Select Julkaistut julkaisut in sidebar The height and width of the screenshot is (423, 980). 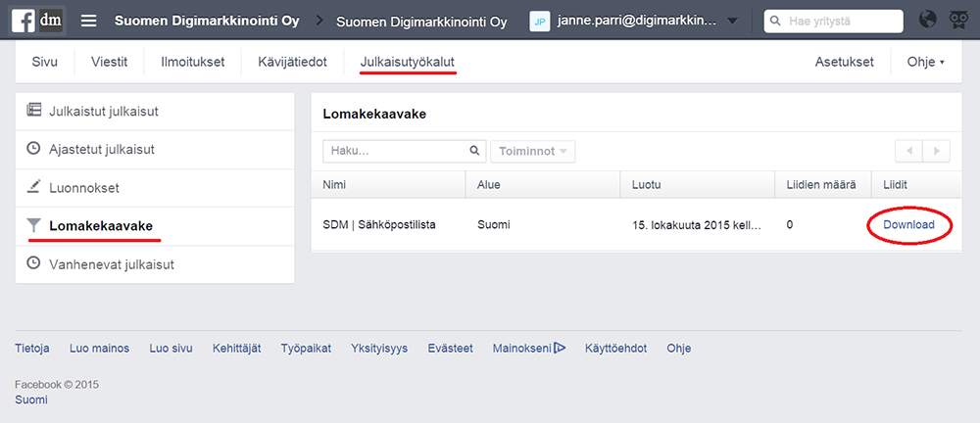(x=155, y=112)
